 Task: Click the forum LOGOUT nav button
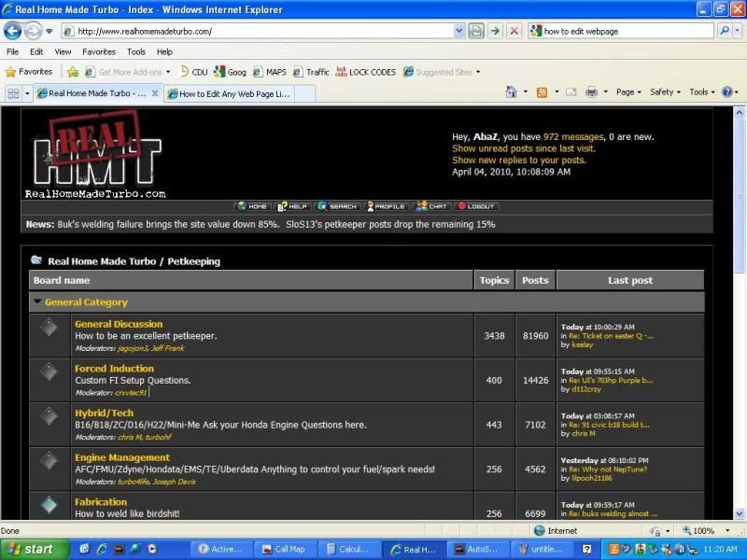pos(476,206)
